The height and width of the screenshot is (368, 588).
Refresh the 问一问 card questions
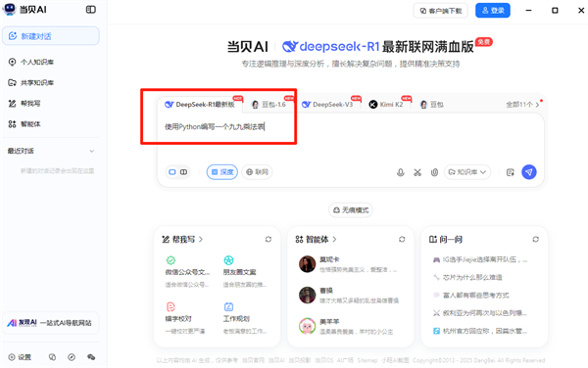535,239
